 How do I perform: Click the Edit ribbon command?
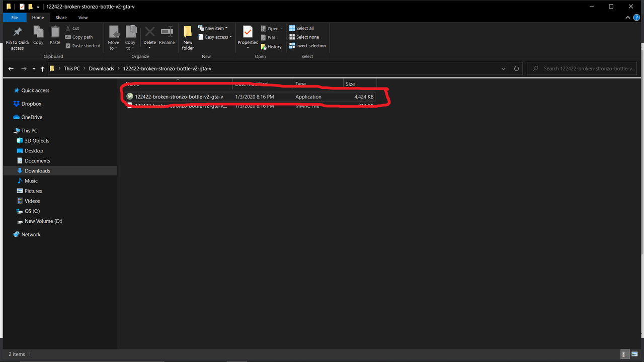click(x=268, y=38)
